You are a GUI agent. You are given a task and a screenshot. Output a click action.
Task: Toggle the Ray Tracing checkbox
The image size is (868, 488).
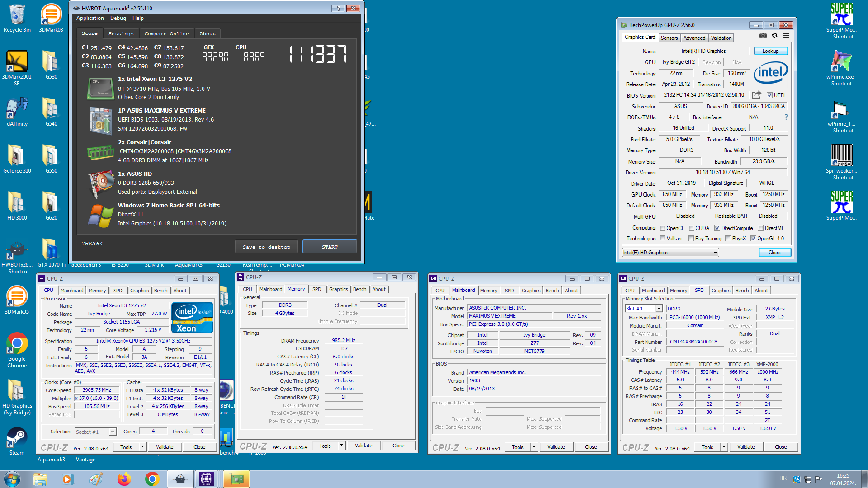(x=691, y=239)
